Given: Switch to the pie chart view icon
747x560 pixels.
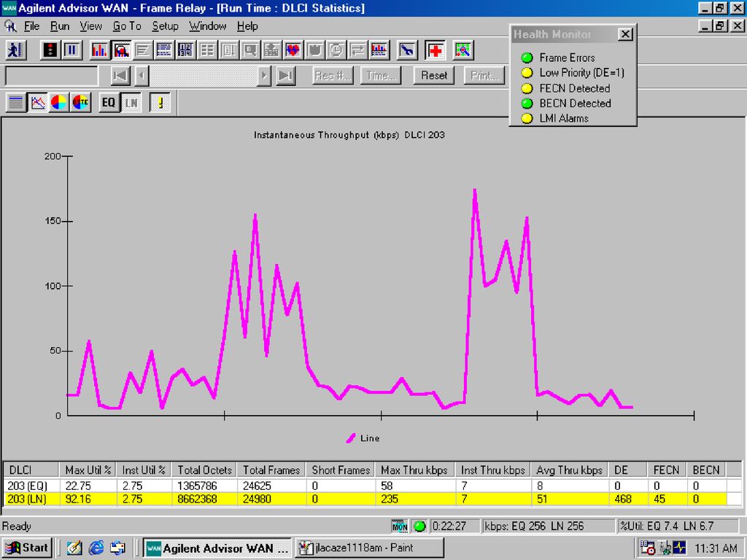Looking at the screenshot, I should tap(59, 102).
